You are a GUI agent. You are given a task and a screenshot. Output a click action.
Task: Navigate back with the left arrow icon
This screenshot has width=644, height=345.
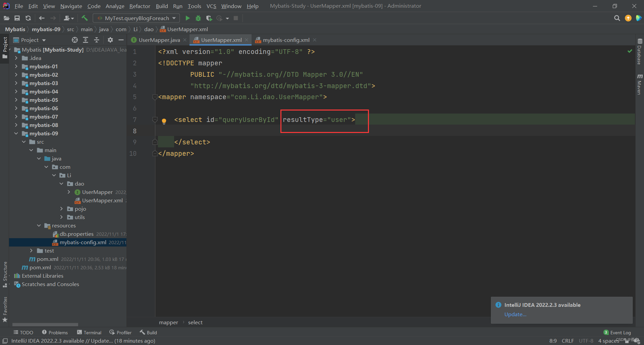pyautogui.click(x=42, y=18)
